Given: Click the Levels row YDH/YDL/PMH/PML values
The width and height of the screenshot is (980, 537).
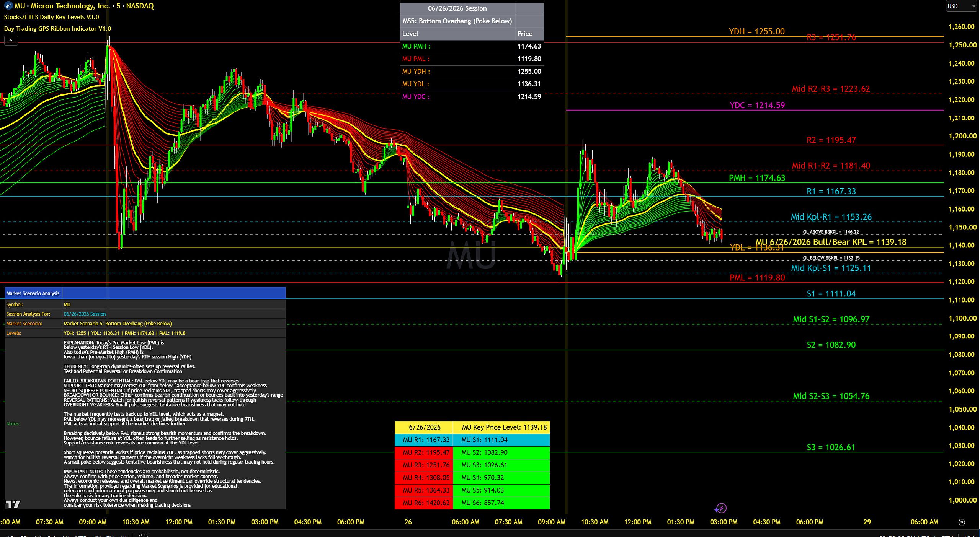Looking at the screenshot, I should tap(124, 333).
